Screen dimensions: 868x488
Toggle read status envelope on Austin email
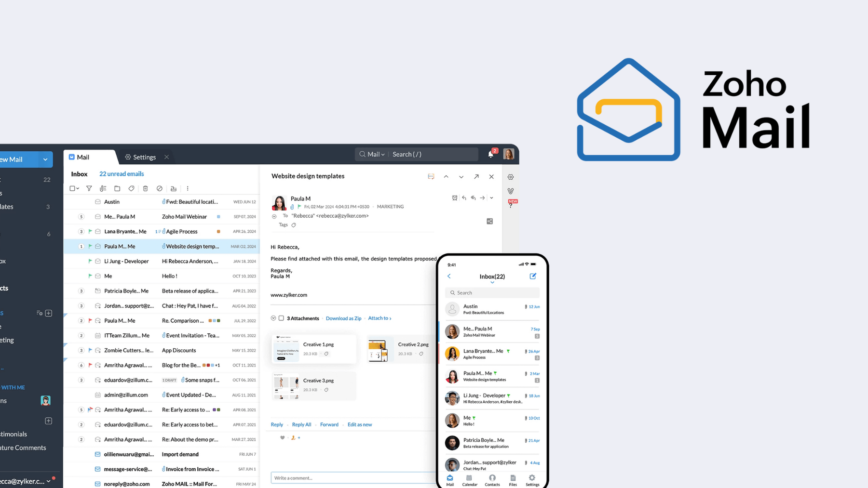(x=98, y=202)
